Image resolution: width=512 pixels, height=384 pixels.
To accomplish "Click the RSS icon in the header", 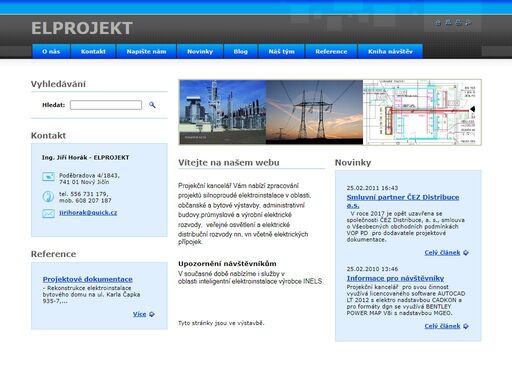I will point(468,23).
